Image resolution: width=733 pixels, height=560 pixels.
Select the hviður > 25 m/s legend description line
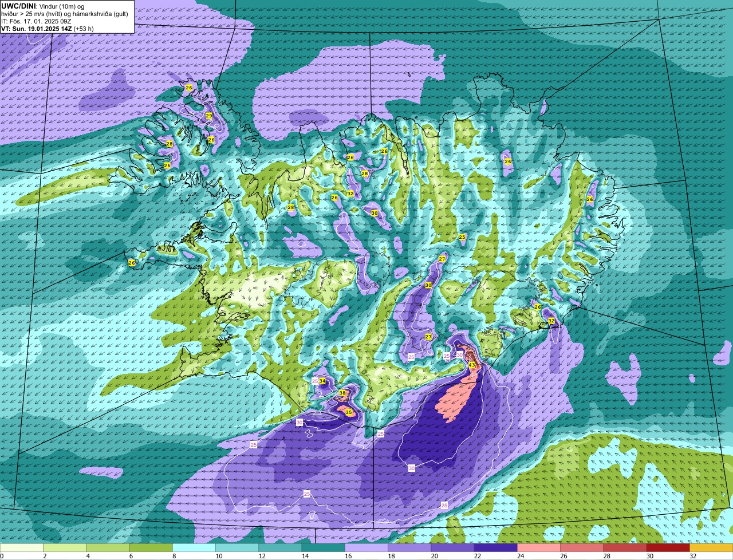(x=65, y=14)
